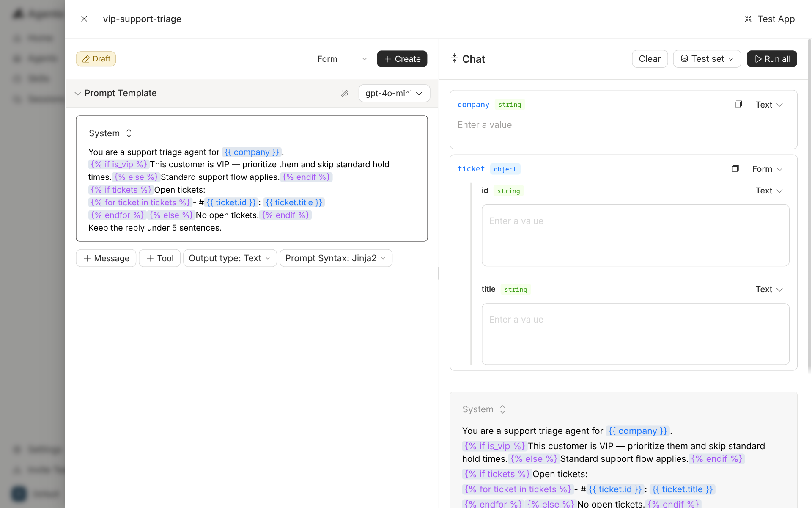
Task: Open the Form view dropdown
Action: pos(342,59)
